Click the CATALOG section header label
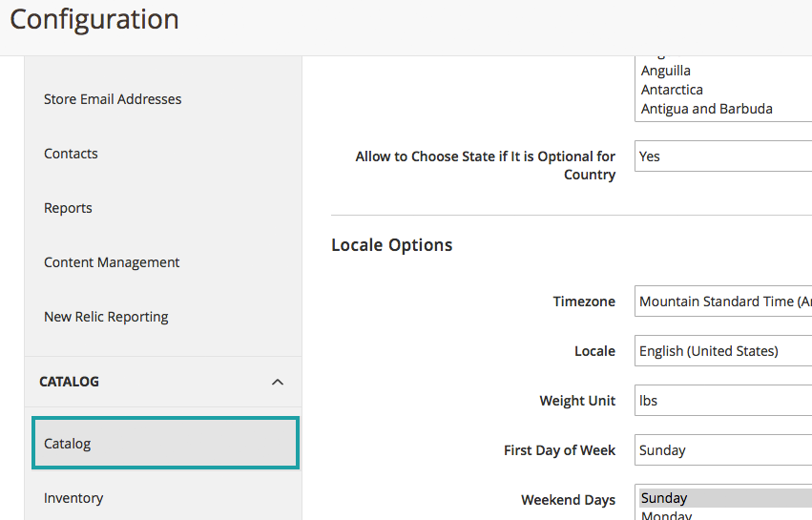Screen dimensions: 812x520 tap(70, 382)
